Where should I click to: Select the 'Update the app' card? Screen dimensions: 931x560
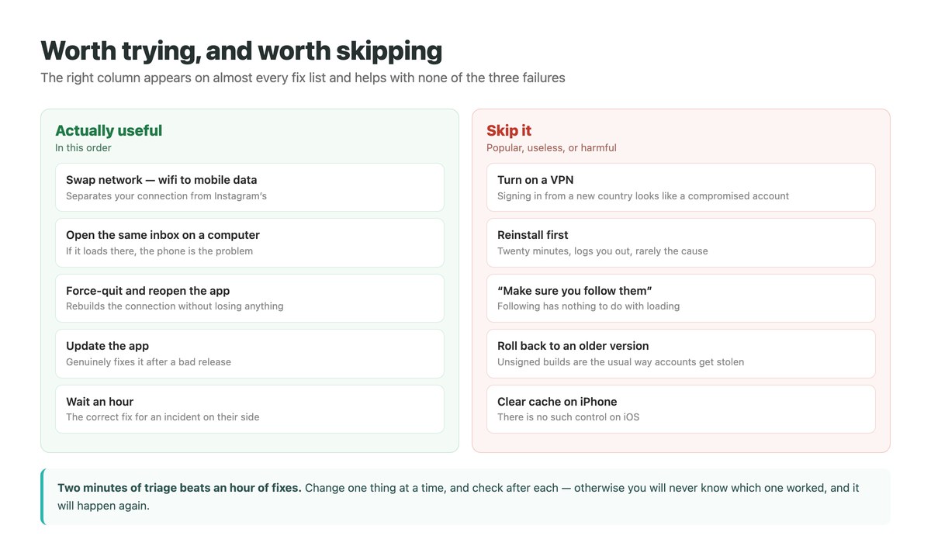pyautogui.click(x=250, y=354)
